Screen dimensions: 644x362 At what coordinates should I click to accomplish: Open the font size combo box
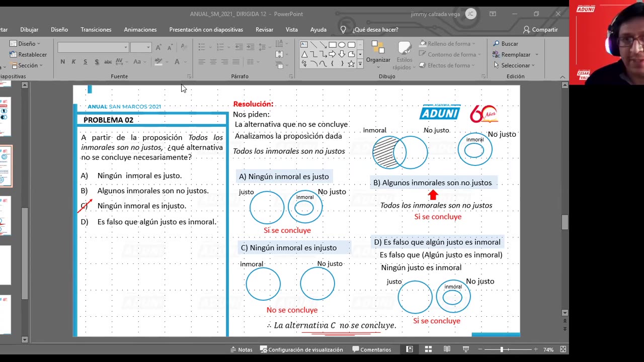[140, 47]
